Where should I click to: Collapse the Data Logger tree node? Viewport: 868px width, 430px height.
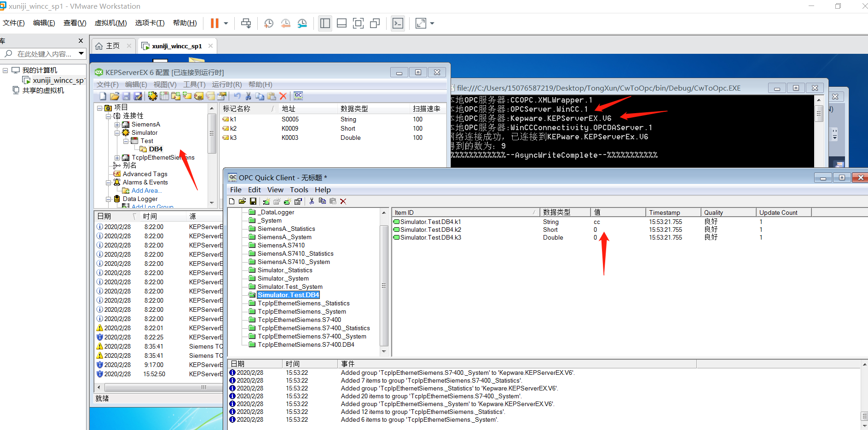(109, 199)
